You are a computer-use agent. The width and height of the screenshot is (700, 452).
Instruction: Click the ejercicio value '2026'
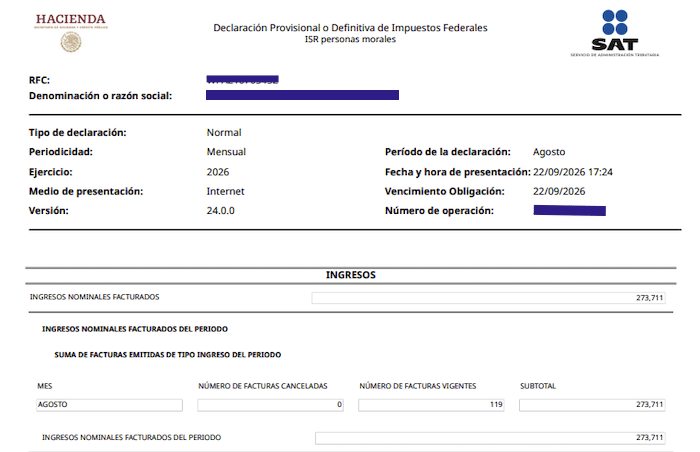point(218,172)
